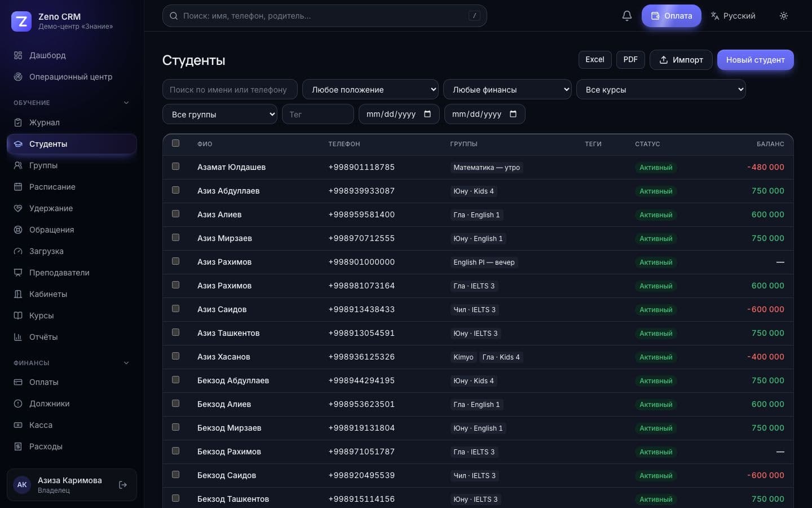Viewport: 812px width, 508px height.
Task: Open the Любые финансы dropdown
Action: (x=507, y=89)
